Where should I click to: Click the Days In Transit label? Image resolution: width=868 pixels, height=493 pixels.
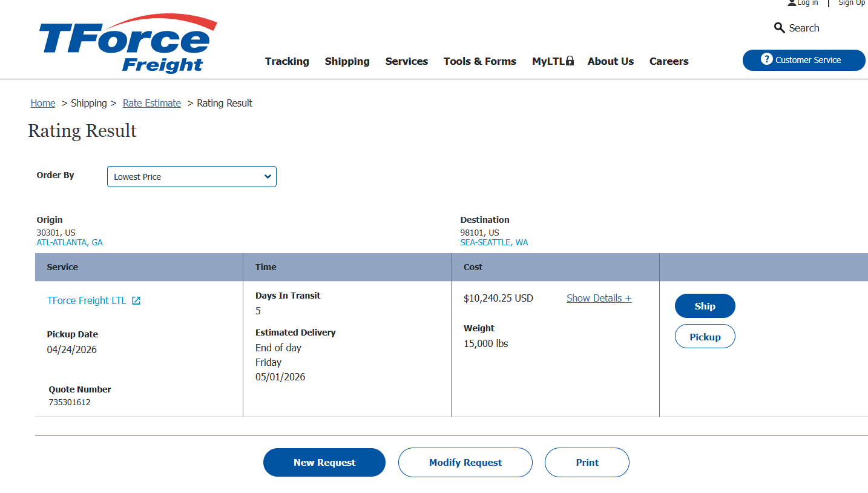(288, 296)
